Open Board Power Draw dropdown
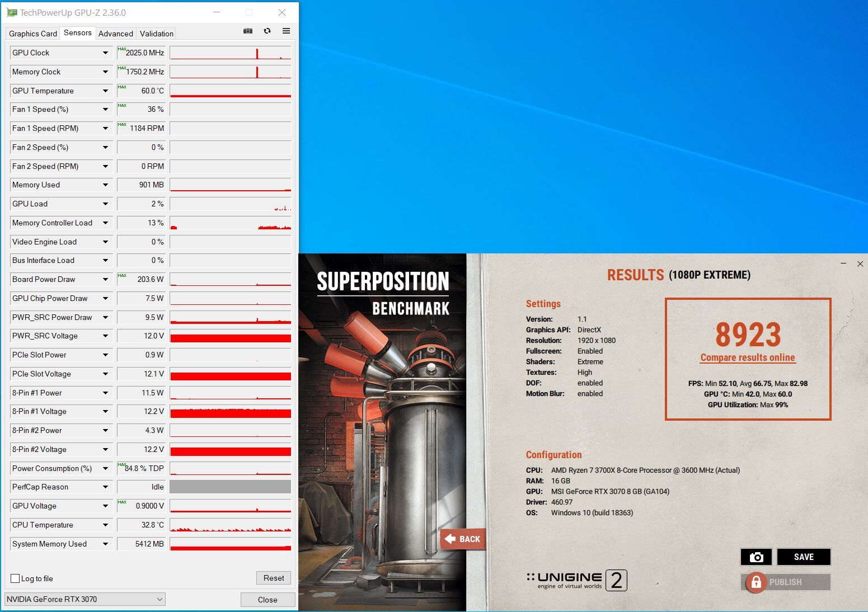 tap(105, 279)
